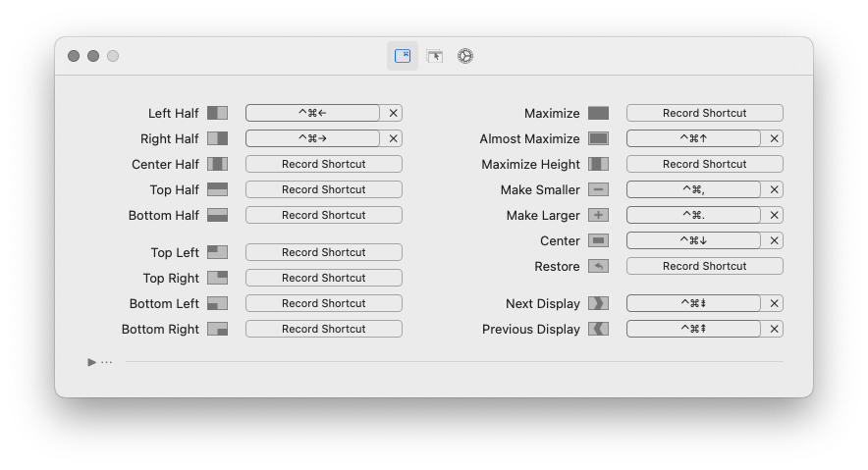Viewport: 868px width, 470px height.
Task: Clear the Next Display shortcut
Action: [x=774, y=303]
